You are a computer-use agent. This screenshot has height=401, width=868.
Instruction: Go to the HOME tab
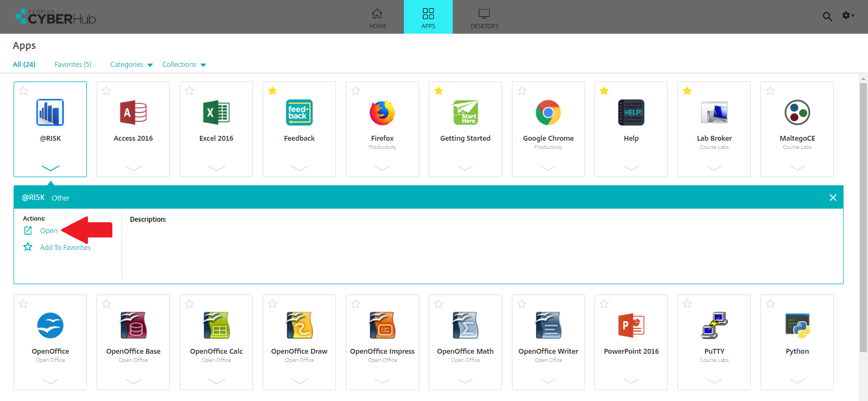[378, 17]
